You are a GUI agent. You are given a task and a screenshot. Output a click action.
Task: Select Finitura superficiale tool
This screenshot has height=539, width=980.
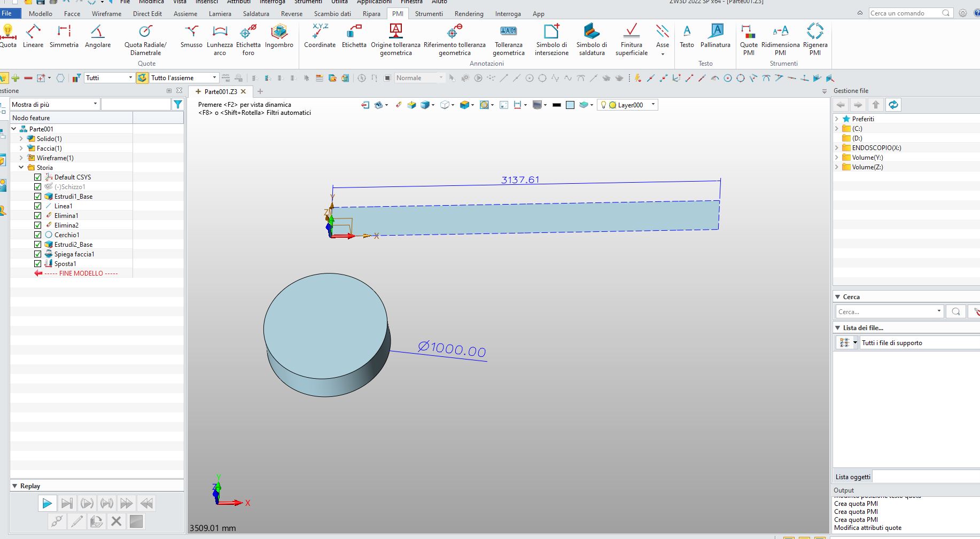(x=631, y=40)
